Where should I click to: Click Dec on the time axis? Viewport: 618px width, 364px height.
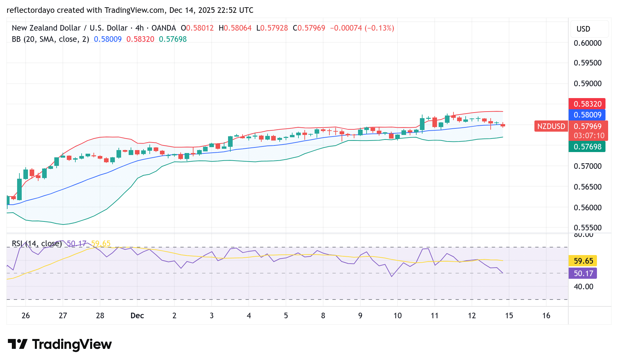[137, 316]
